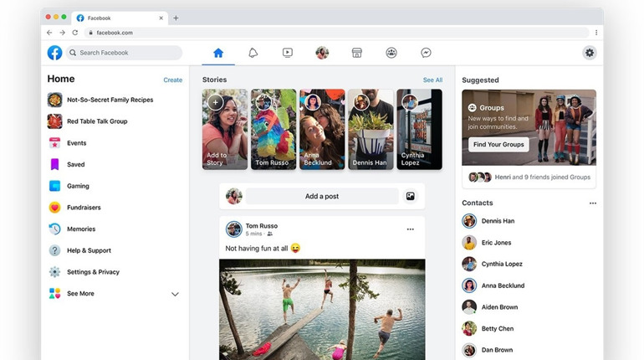The image size is (644, 360).
Task: Open the Notifications bell icon
Action: 253,53
